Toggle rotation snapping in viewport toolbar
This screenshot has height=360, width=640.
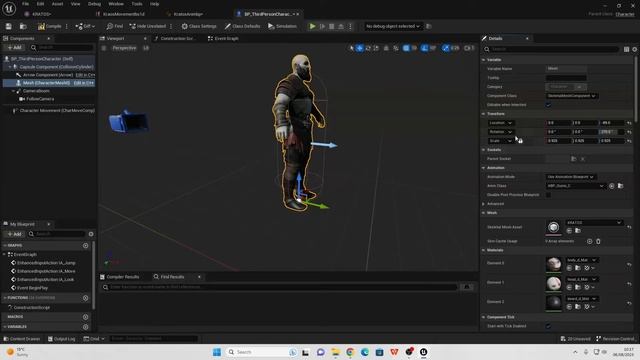[x=425, y=48]
